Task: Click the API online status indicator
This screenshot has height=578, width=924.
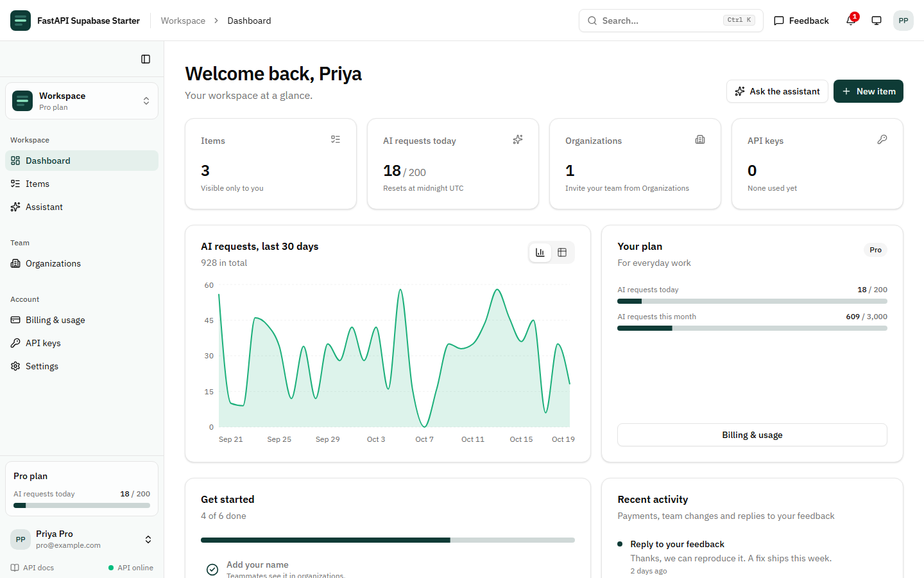Action: (x=131, y=568)
